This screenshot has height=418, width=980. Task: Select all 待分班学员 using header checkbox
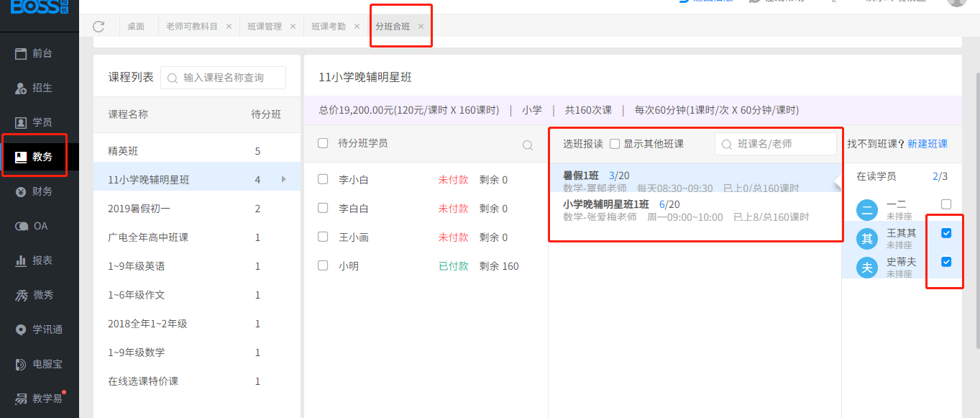pyautogui.click(x=324, y=143)
